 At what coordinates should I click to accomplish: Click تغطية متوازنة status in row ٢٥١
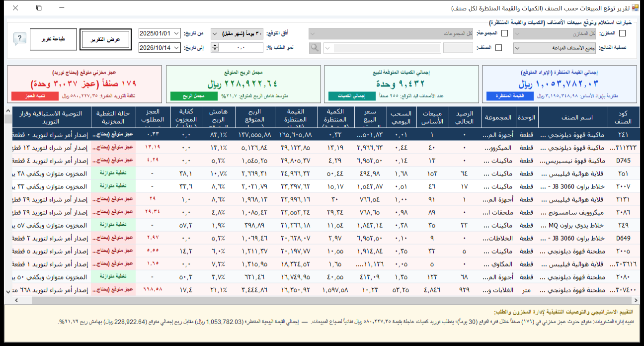coord(113,173)
